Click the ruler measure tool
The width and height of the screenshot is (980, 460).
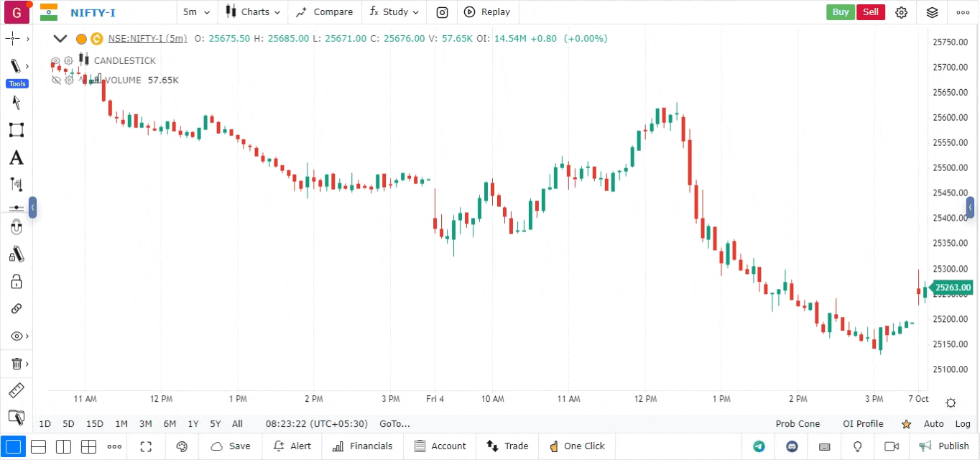coord(16,390)
